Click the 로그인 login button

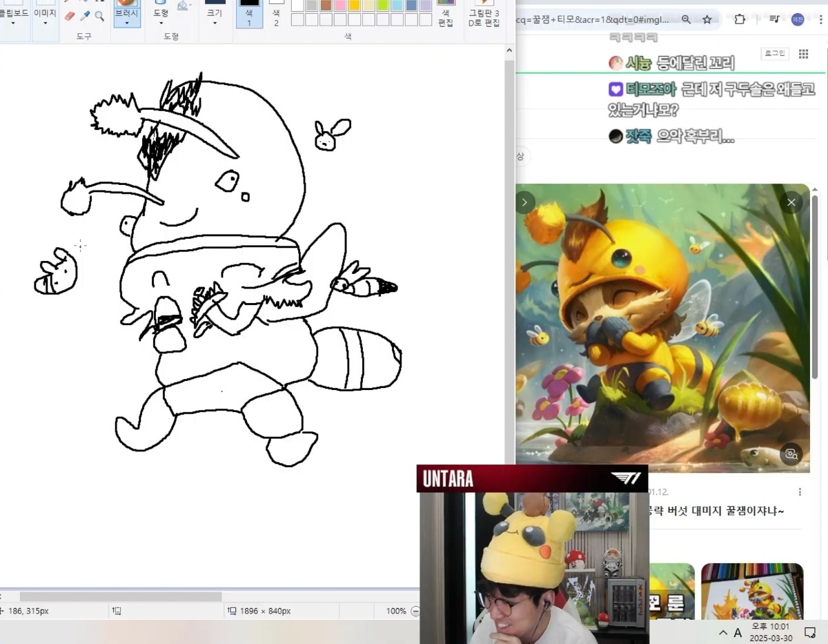774,54
